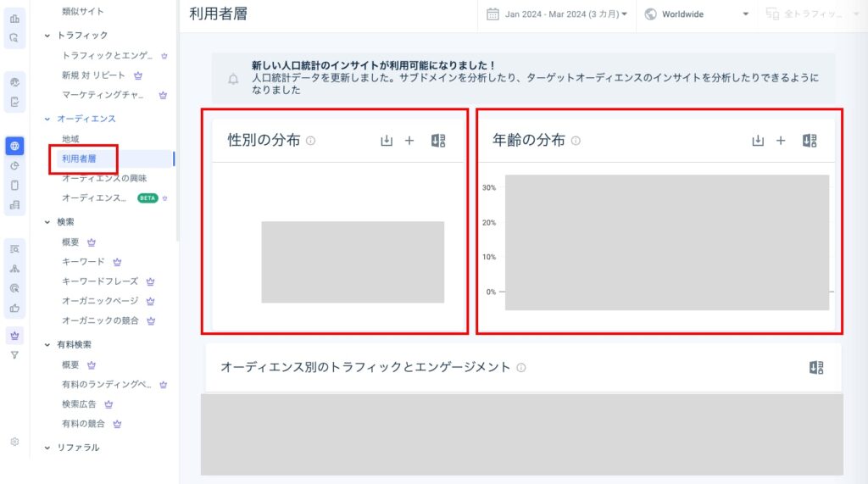Click info icon beside 年齢の分布 title
Viewport: 868px width, 484px height.
click(x=576, y=141)
